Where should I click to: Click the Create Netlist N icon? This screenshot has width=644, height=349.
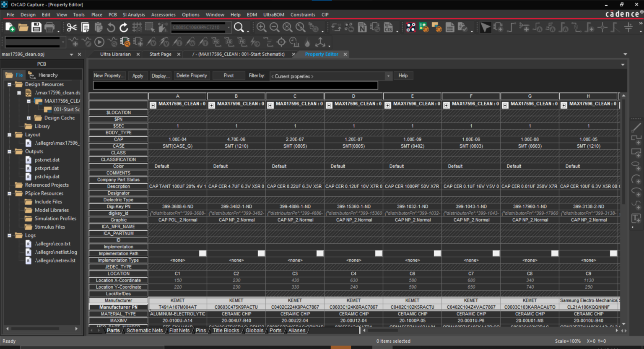pos(362,28)
